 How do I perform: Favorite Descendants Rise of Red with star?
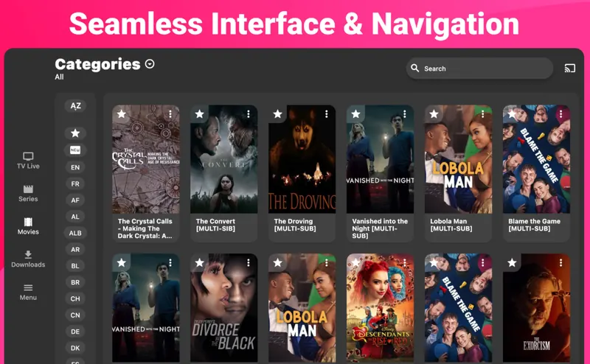356,262
